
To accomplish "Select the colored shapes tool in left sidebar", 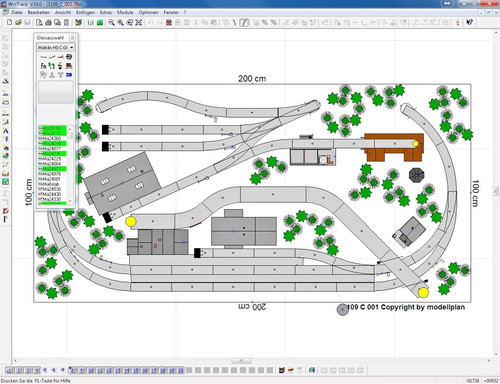I will point(5,156).
